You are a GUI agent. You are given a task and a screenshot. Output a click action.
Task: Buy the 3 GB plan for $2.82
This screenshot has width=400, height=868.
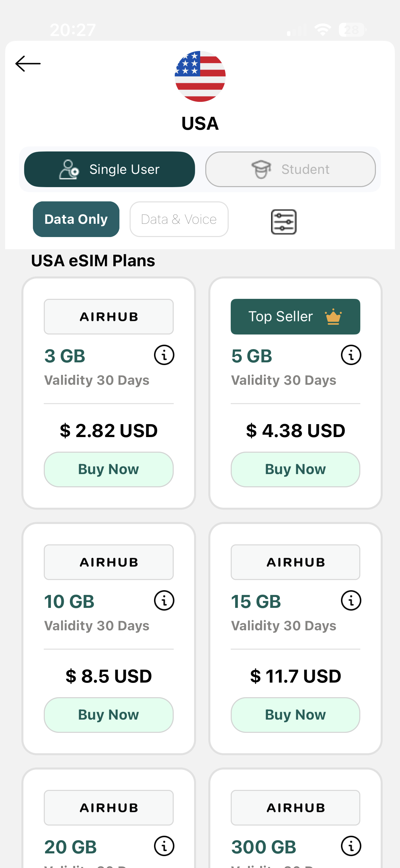point(109,469)
